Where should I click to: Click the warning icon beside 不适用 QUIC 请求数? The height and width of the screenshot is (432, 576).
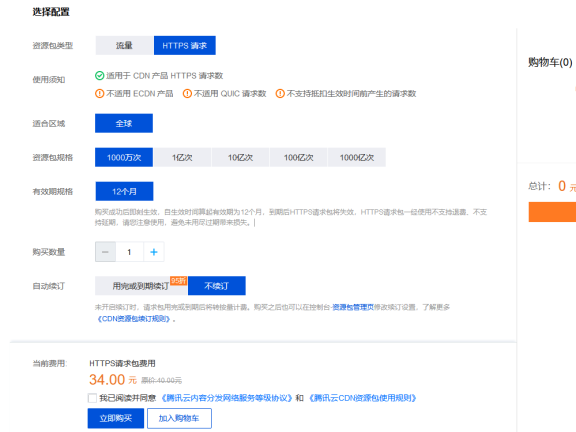click(187, 94)
